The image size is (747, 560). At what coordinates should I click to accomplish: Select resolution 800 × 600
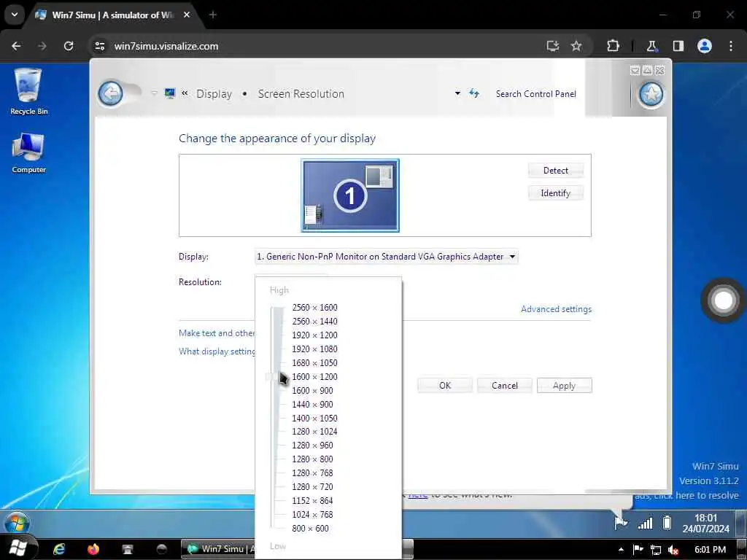[310, 528]
